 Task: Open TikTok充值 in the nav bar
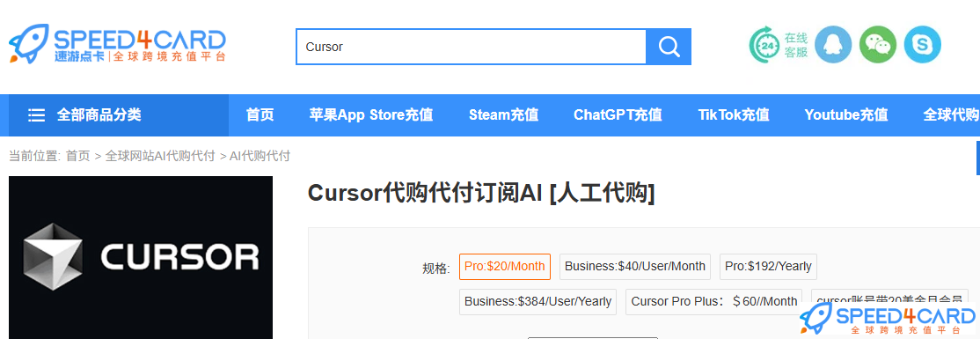(x=734, y=115)
